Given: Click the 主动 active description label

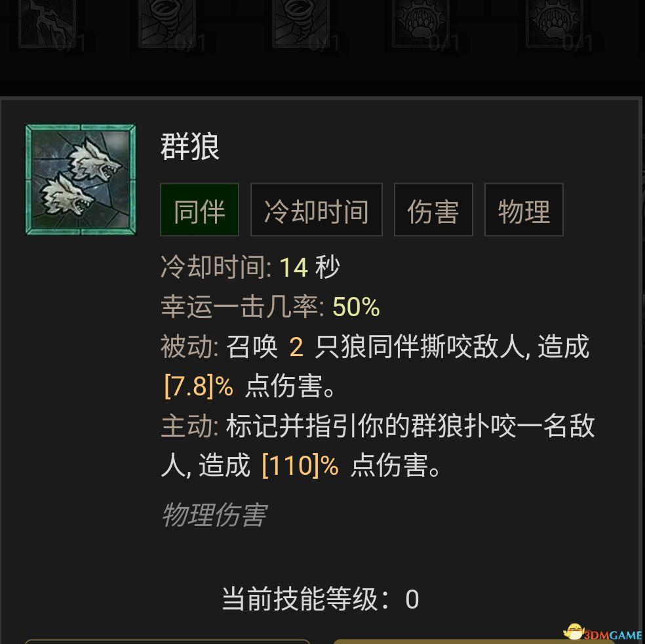Looking at the screenshot, I should pyautogui.click(x=189, y=426).
